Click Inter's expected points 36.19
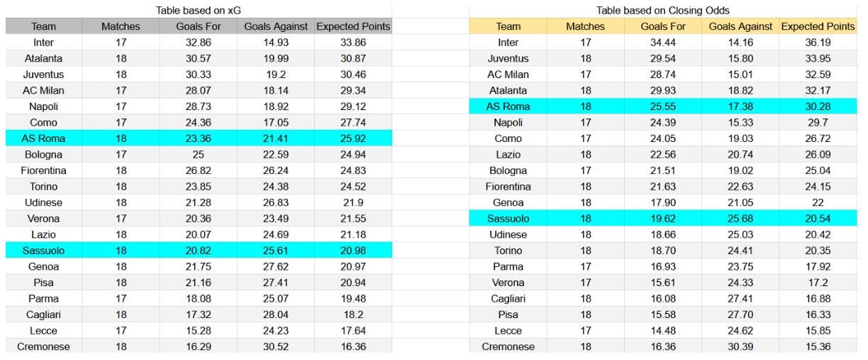The image size is (868, 360). pyautogui.click(x=818, y=43)
